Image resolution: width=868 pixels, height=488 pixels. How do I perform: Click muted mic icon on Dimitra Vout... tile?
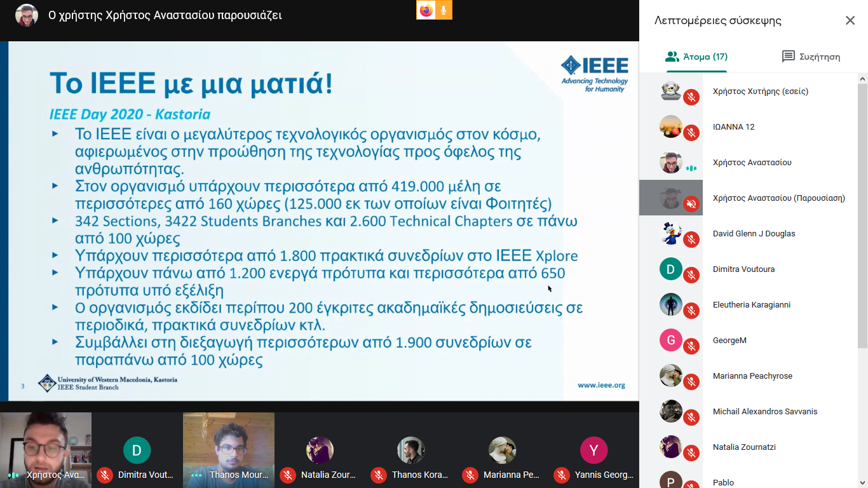(x=104, y=475)
